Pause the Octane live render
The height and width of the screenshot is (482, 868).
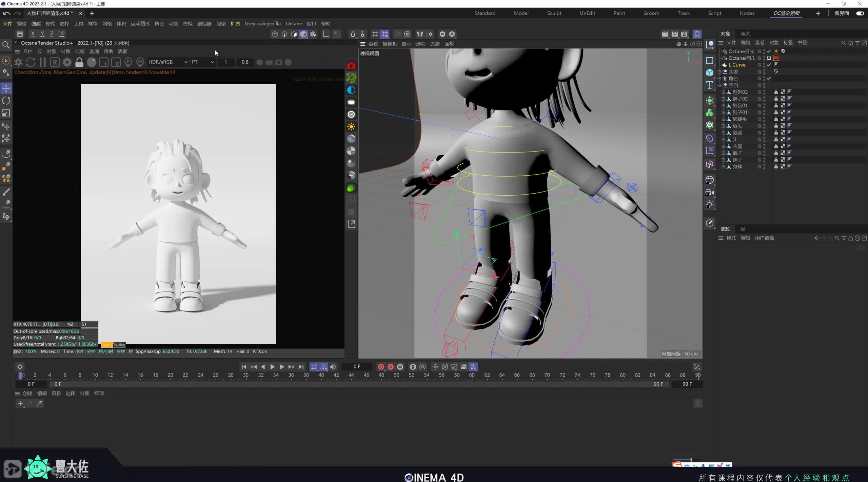point(42,62)
